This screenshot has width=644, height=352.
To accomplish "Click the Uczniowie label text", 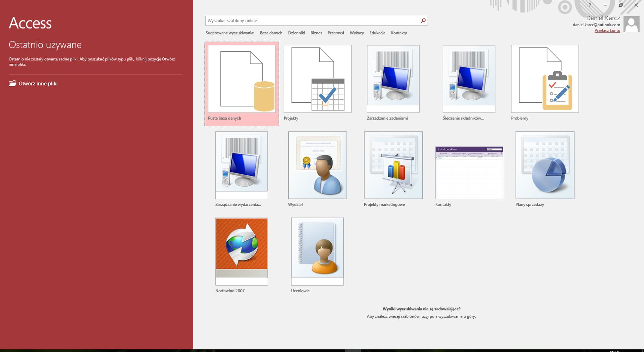I will (x=300, y=291).
